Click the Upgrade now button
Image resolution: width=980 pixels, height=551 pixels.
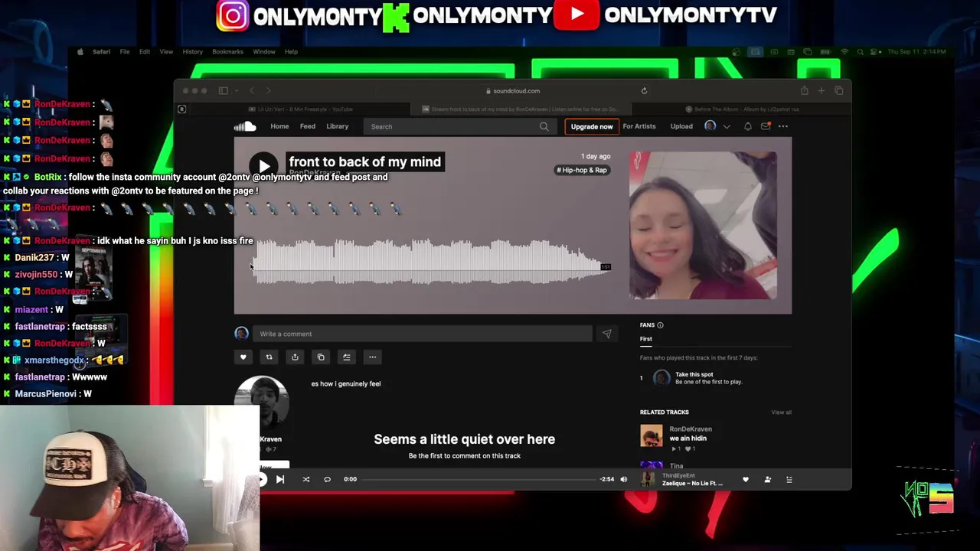click(592, 126)
